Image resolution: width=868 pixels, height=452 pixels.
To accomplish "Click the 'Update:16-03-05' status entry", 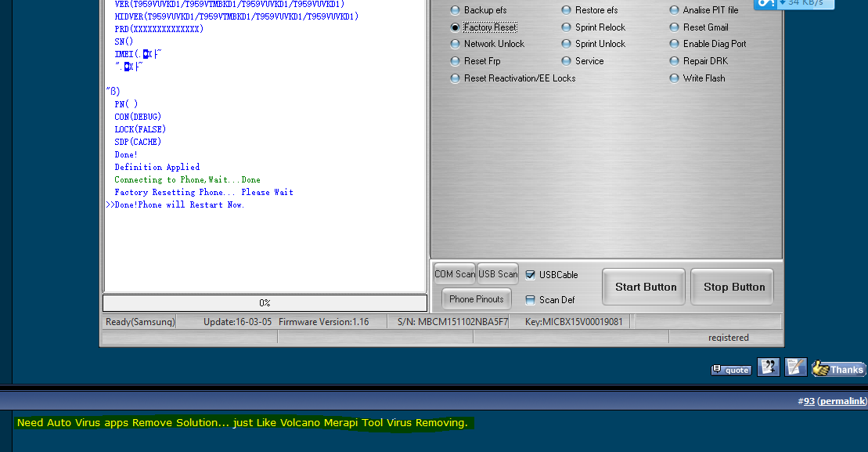I will pyautogui.click(x=237, y=322).
